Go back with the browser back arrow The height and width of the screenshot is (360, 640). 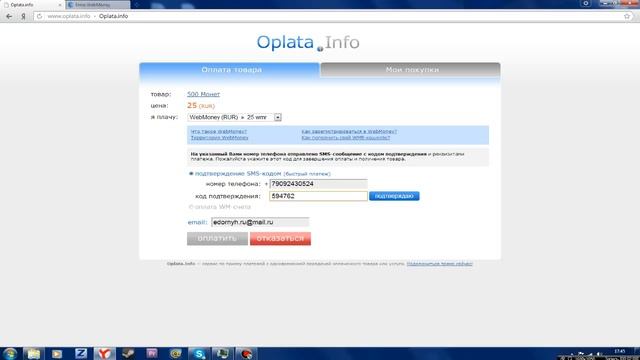(9, 16)
